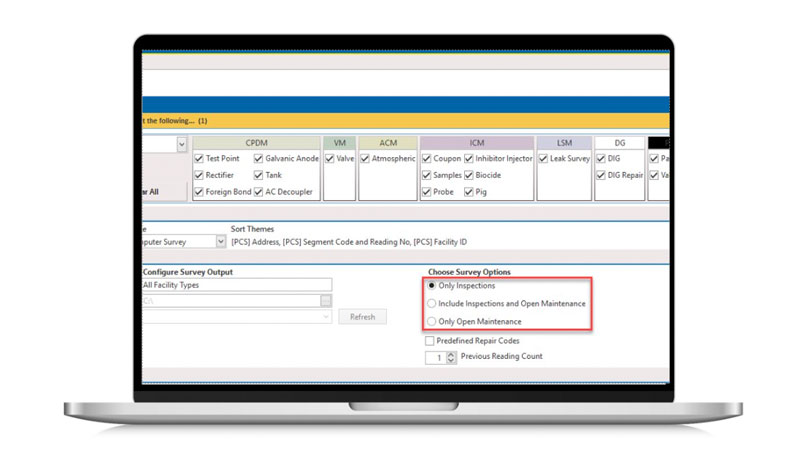Viewport: 800px width, 450px height.
Task: Click the Refresh button
Action: (x=362, y=316)
